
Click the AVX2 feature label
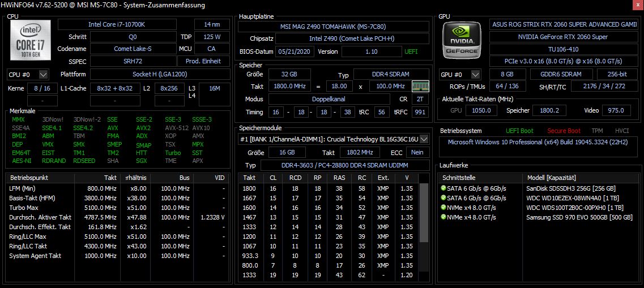(143, 128)
